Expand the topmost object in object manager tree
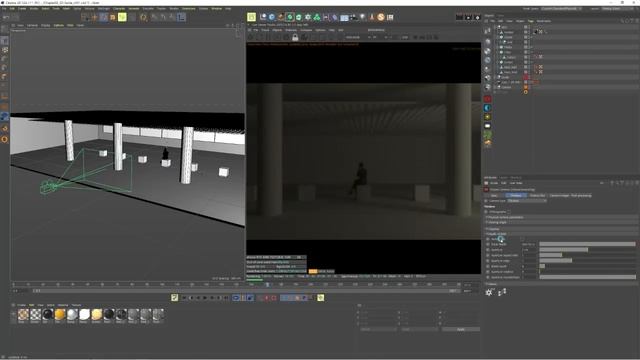640x360 pixels. (x=495, y=27)
